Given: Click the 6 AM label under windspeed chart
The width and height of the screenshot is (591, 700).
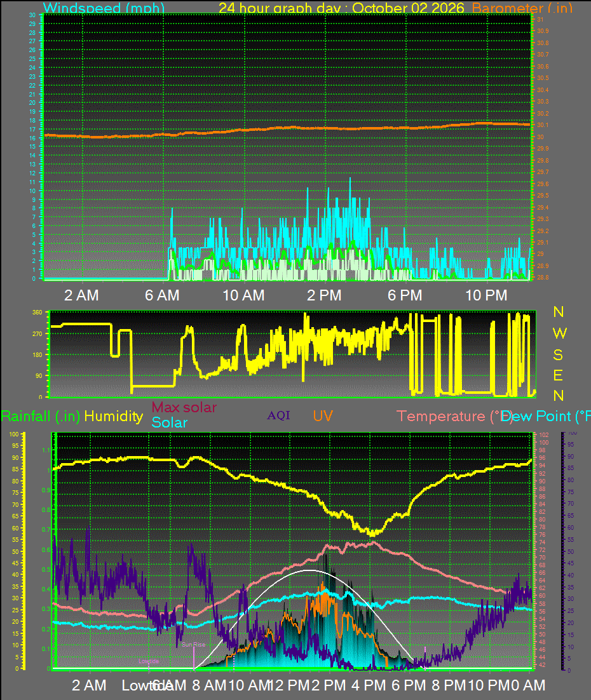Looking at the screenshot, I should click(x=162, y=295).
